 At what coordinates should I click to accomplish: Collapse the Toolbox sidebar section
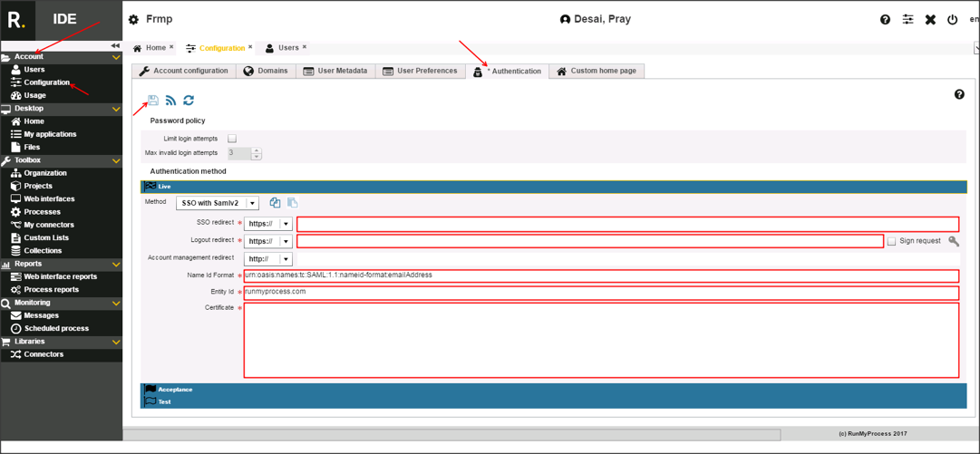coord(115,160)
